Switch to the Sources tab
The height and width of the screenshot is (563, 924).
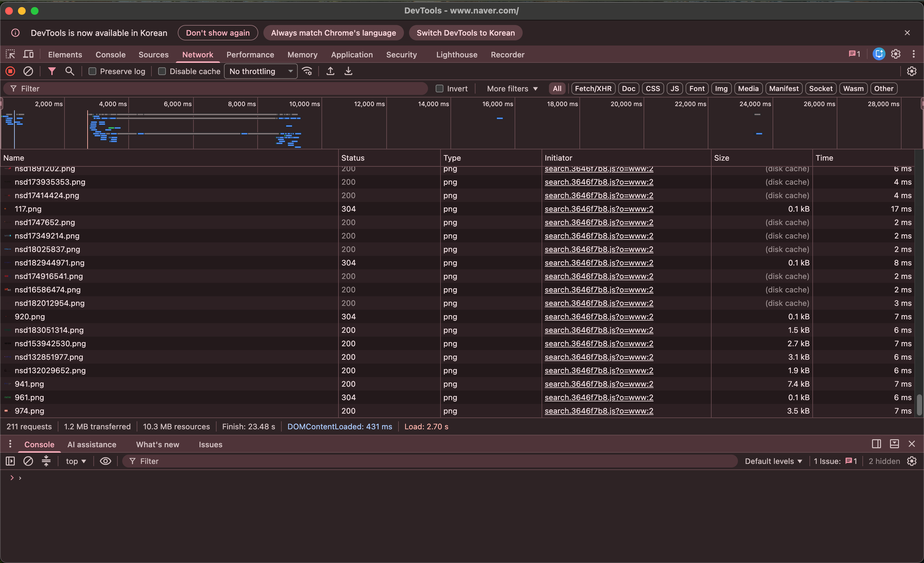153,55
